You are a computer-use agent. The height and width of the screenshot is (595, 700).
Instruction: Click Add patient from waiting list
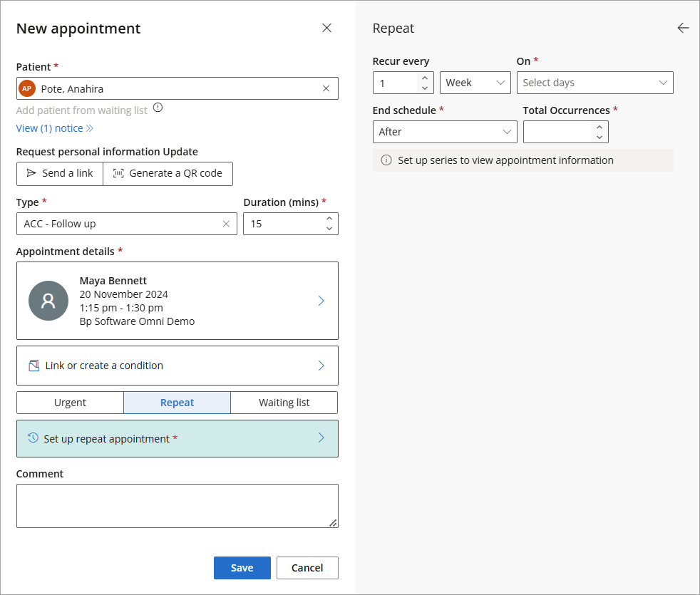82,110
